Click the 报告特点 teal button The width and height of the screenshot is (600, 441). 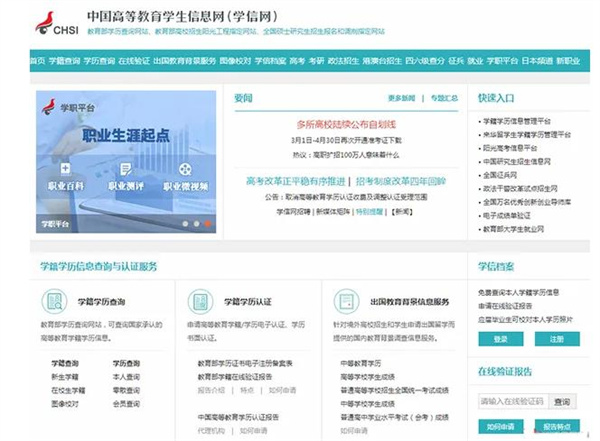(x=557, y=426)
